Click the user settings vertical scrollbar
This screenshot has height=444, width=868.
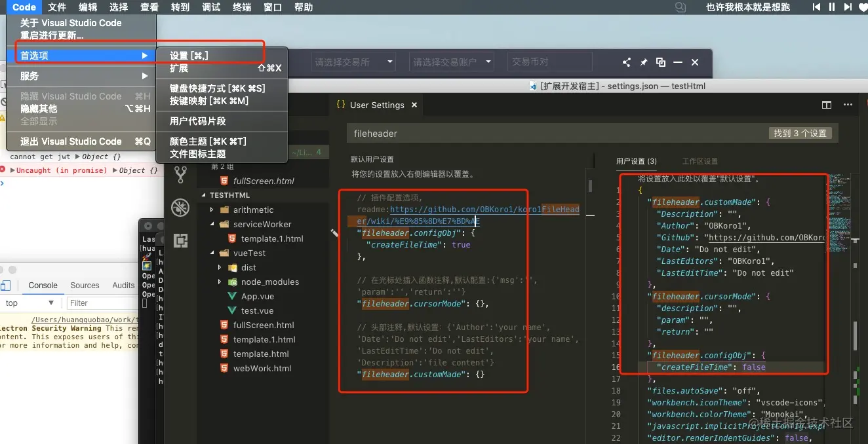pyautogui.click(x=855, y=336)
